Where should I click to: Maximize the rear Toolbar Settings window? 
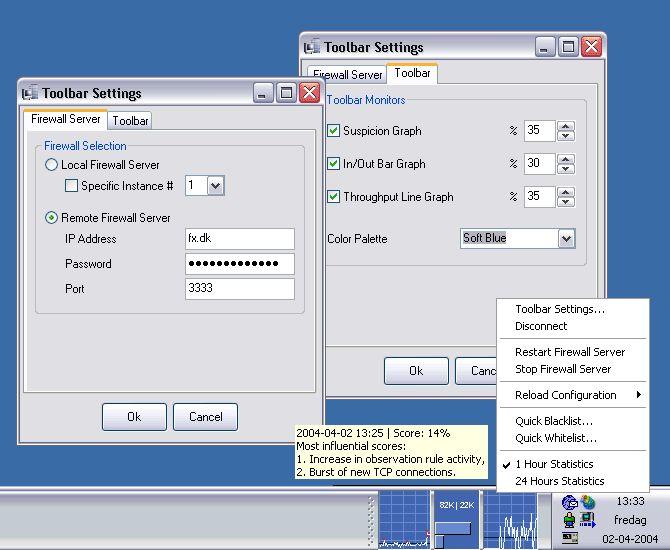pyautogui.click(x=568, y=47)
